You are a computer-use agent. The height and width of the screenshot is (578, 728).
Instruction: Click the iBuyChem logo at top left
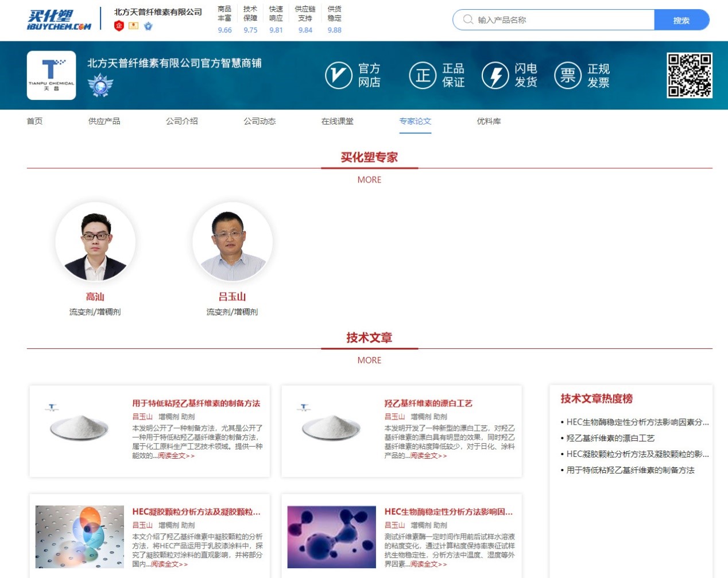tap(59, 20)
